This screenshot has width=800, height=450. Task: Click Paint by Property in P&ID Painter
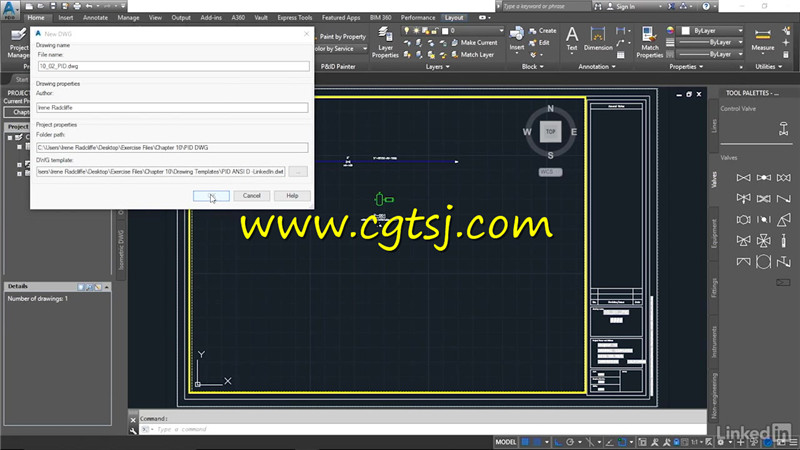point(342,37)
